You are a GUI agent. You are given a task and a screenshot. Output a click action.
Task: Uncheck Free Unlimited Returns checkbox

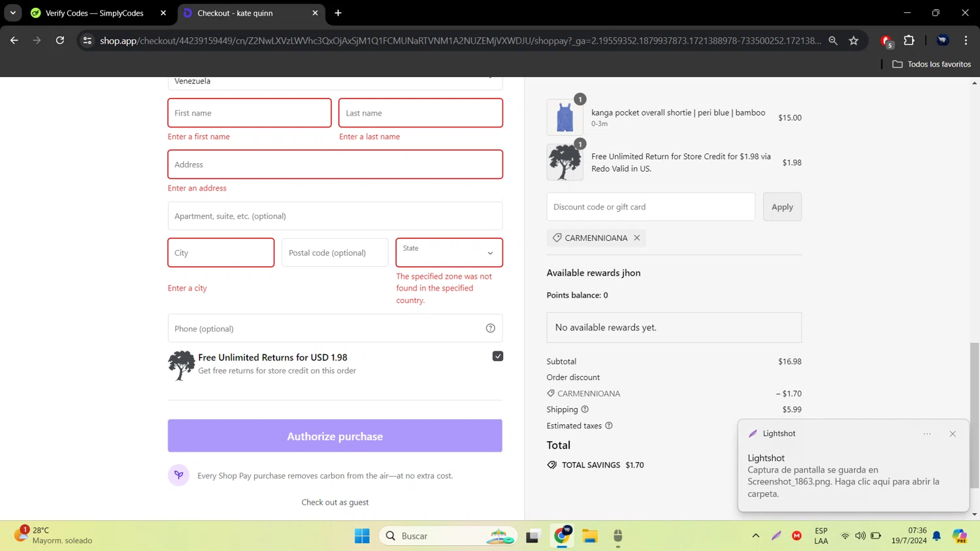tap(498, 356)
